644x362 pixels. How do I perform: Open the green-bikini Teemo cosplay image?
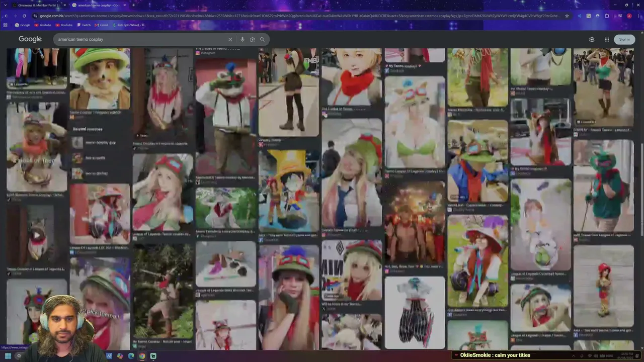pos(415,122)
